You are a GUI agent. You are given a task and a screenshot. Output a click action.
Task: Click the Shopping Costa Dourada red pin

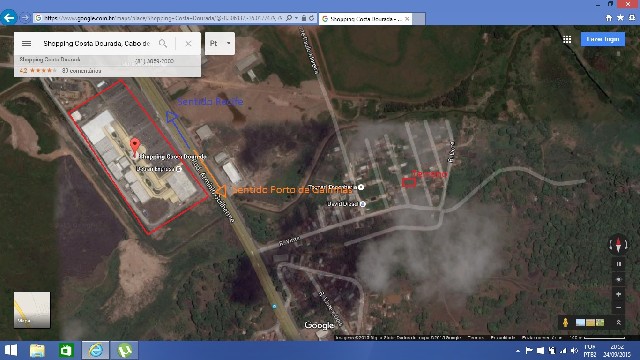(135, 146)
